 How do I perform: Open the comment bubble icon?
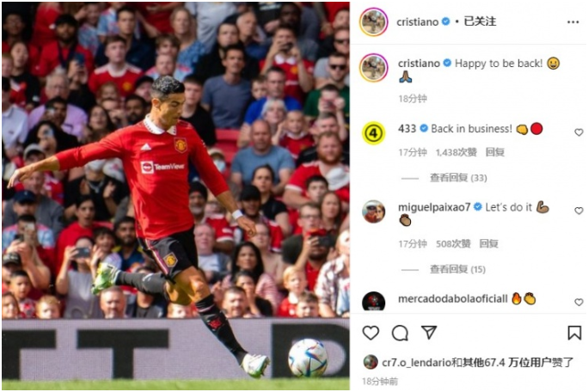(400, 333)
